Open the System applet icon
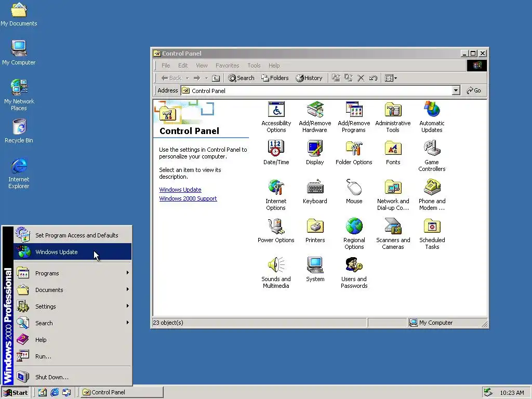This screenshot has width=532, height=399. [315, 270]
